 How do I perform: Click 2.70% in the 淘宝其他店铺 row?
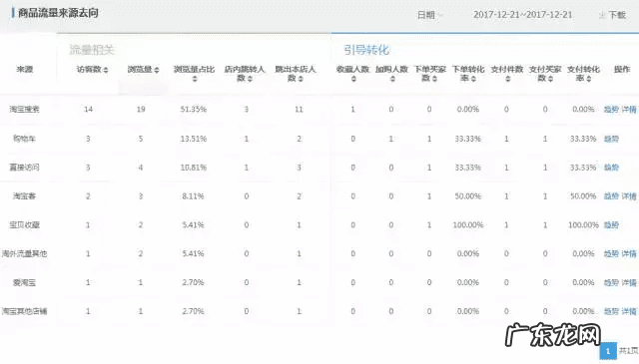pyautogui.click(x=193, y=311)
